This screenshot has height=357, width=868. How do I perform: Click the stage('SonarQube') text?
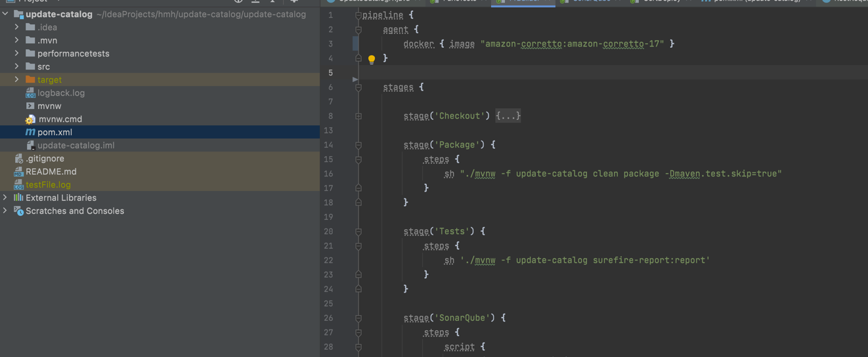click(x=450, y=318)
